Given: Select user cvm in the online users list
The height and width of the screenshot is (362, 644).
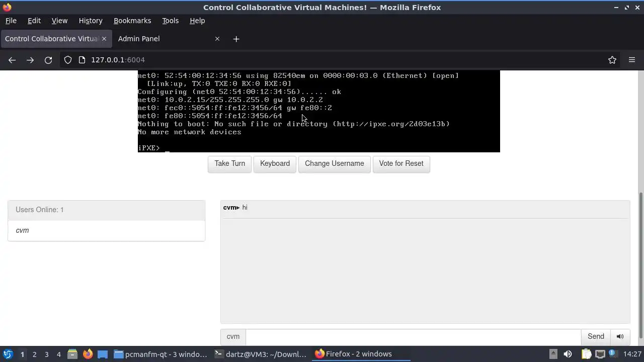Looking at the screenshot, I should click(x=106, y=230).
